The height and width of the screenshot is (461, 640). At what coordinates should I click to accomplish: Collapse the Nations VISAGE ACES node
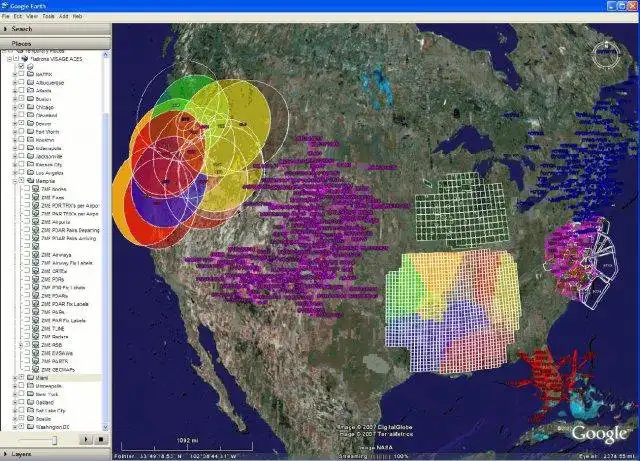click(9, 59)
